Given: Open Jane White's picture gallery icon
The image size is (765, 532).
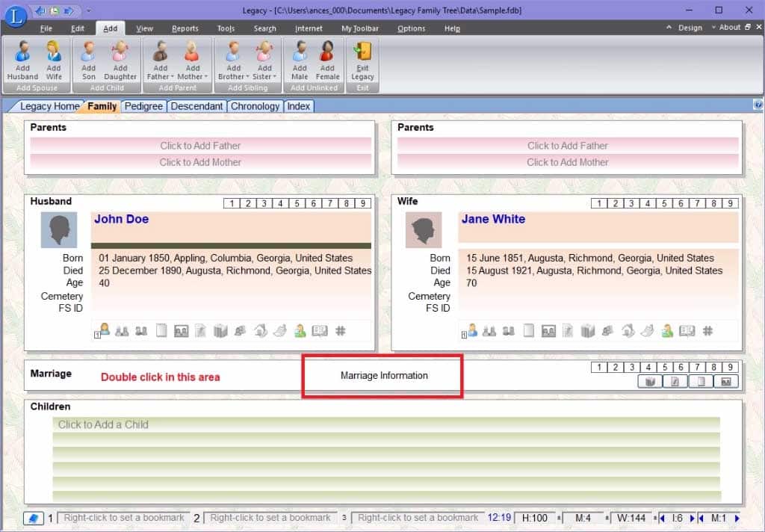Looking at the screenshot, I should coord(548,332).
